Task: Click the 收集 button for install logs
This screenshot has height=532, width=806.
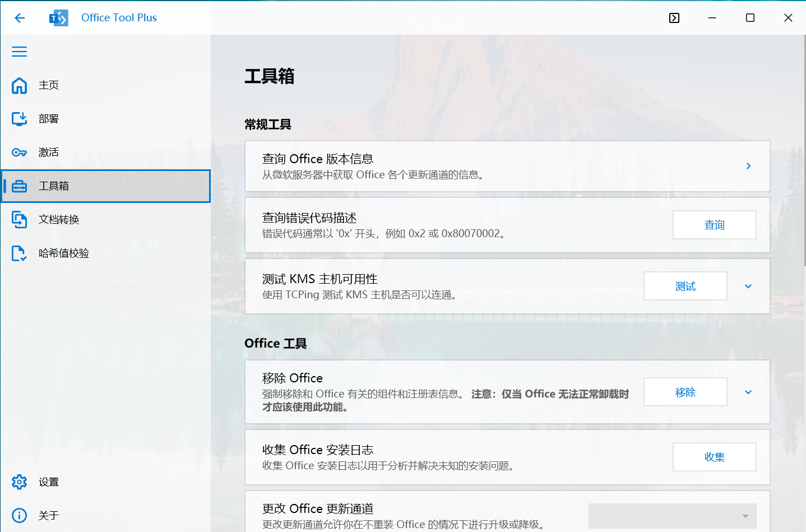Action: (715, 457)
